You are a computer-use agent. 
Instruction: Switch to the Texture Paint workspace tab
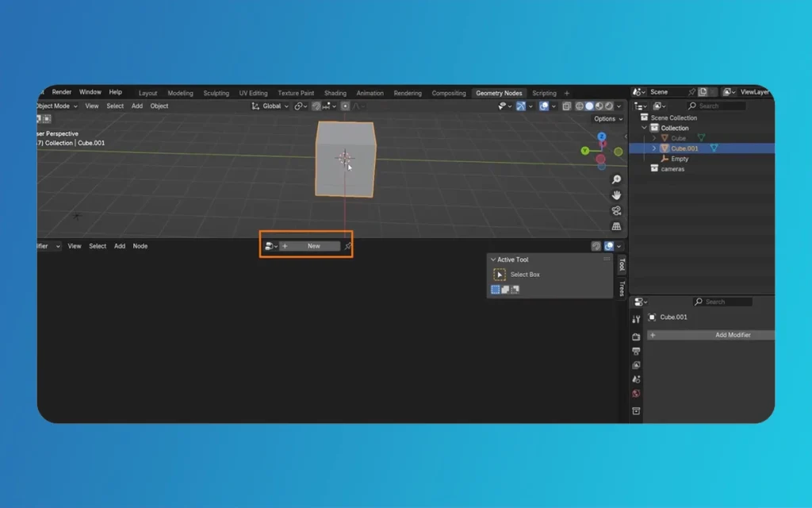tap(296, 94)
